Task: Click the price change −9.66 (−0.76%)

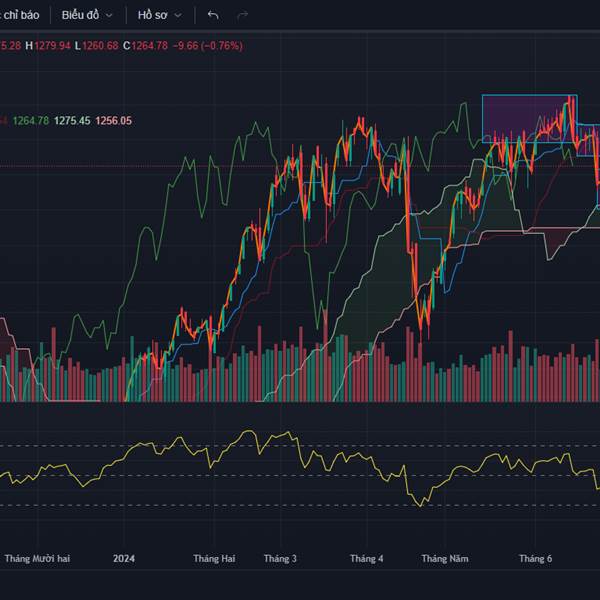Action: [x=207, y=45]
